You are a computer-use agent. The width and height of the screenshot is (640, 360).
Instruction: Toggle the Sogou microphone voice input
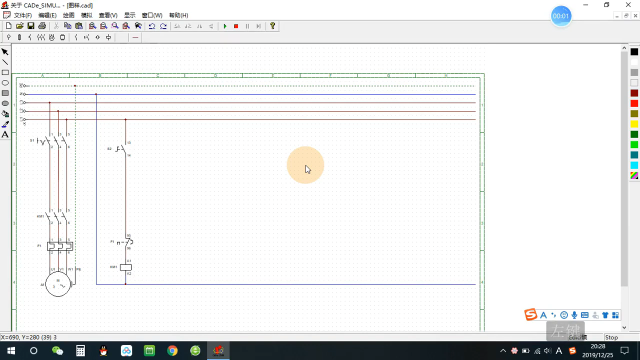click(574, 315)
